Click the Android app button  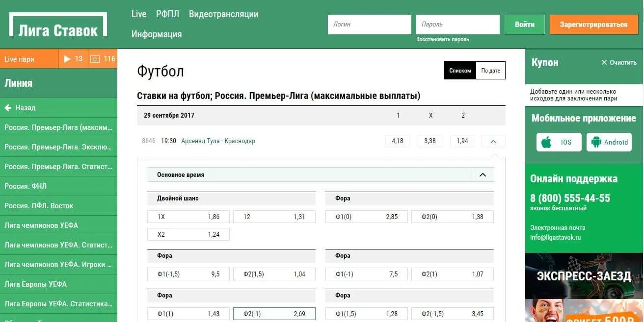pos(609,142)
